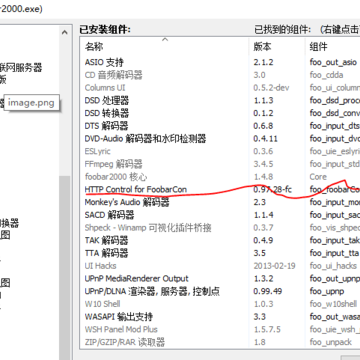Select the TTA 解码器 row

[220, 253]
